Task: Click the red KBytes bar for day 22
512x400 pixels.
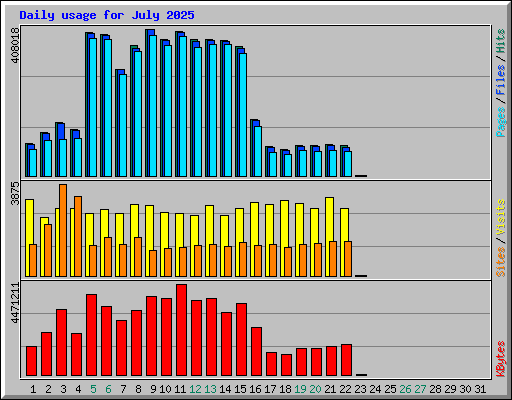Action: [x=347, y=360]
